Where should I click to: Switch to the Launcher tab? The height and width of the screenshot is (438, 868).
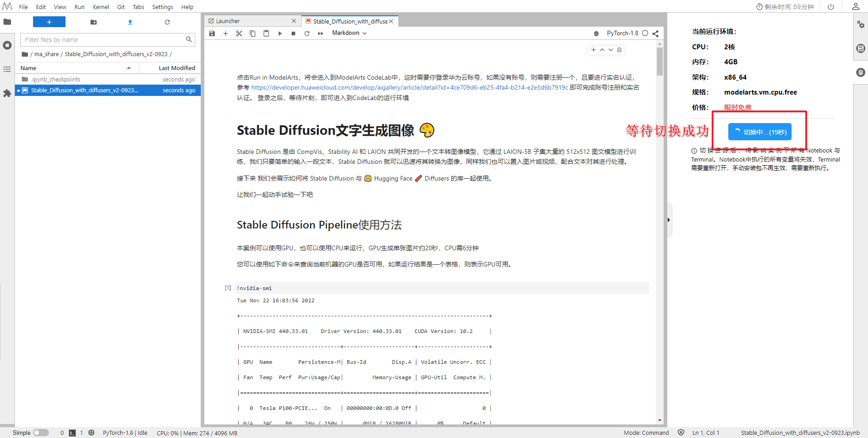point(252,21)
